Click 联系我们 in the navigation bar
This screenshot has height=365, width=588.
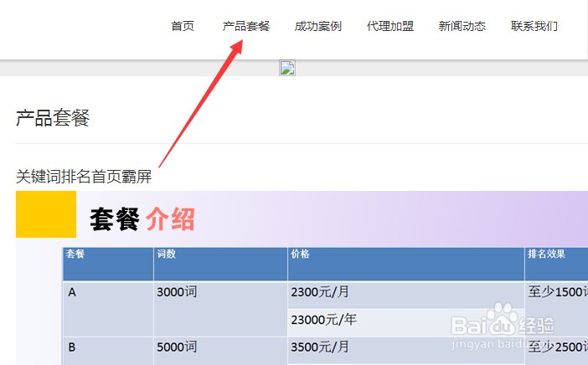click(534, 26)
